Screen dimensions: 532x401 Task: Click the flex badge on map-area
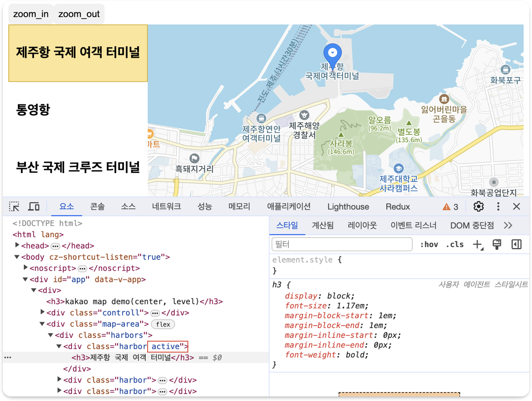163,324
